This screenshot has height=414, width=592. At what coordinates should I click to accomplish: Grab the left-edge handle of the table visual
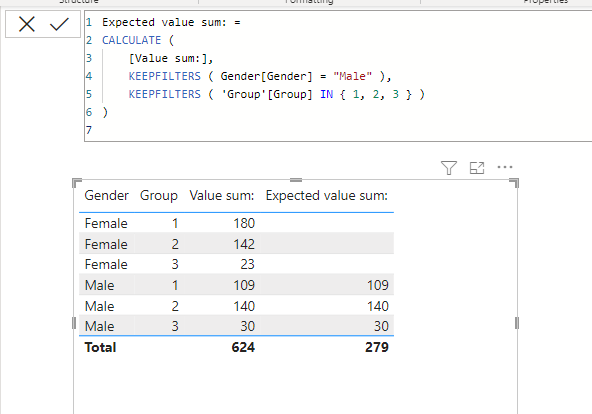74,323
